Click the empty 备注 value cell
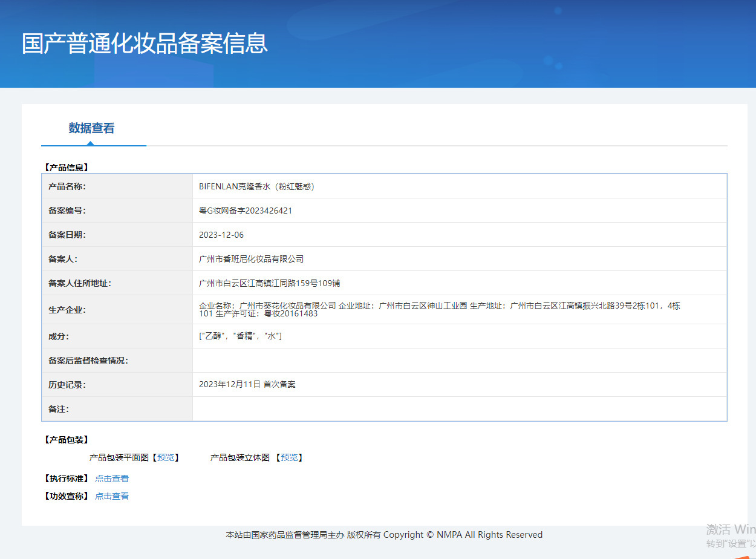Viewport: 756px width, 559px height. (x=459, y=409)
